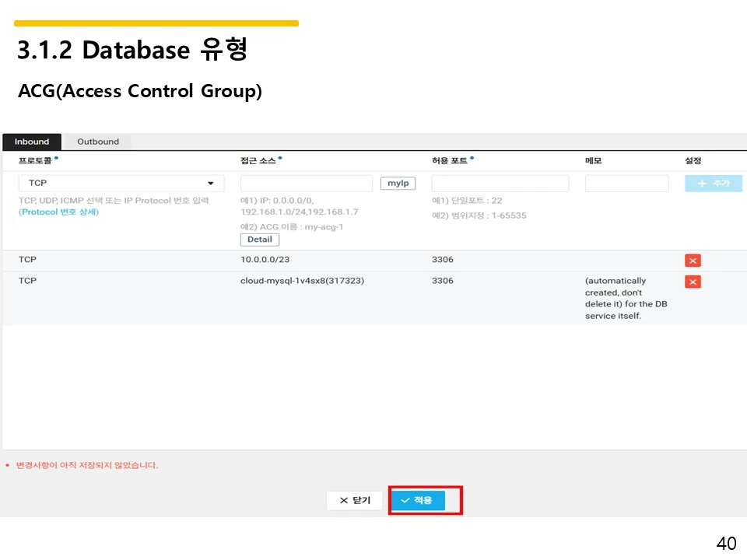Click TCP in the cloud-mysql row

point(28,281)
